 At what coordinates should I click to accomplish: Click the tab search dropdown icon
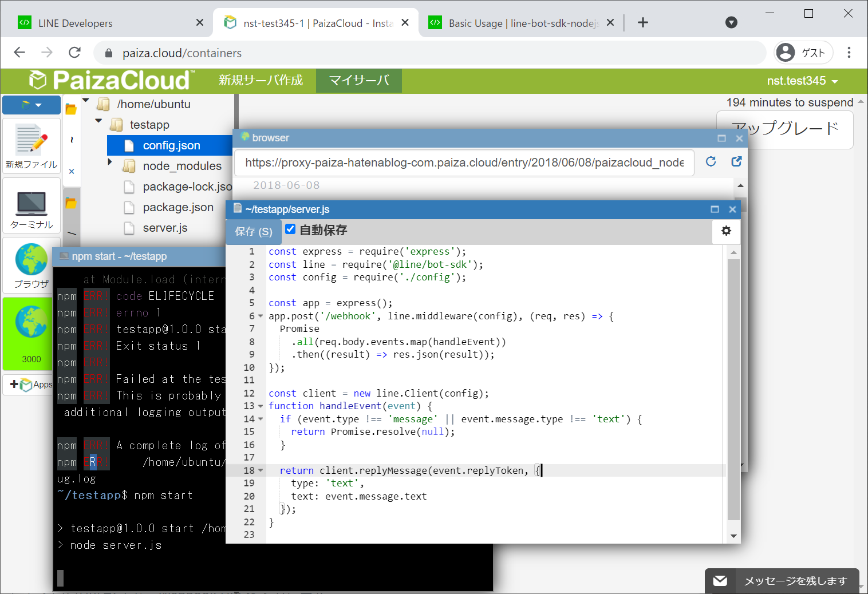tap(731, 22)
